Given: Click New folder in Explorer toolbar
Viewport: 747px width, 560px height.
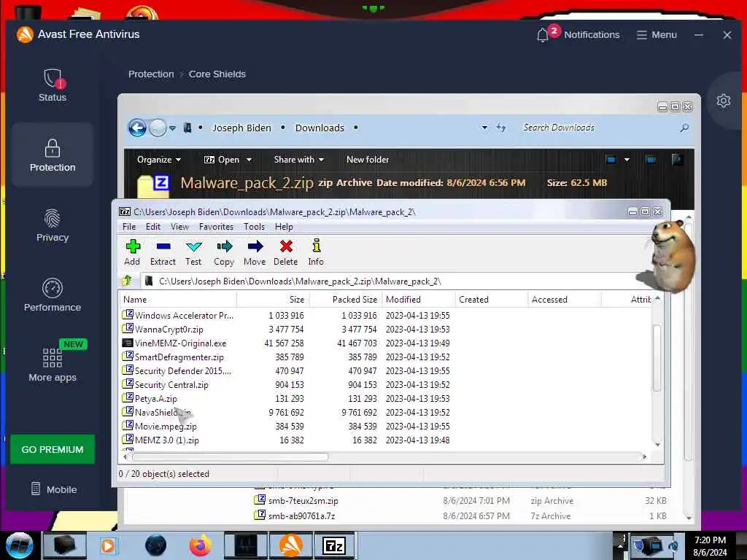Looking at the screenshot, I should (368, 160).
